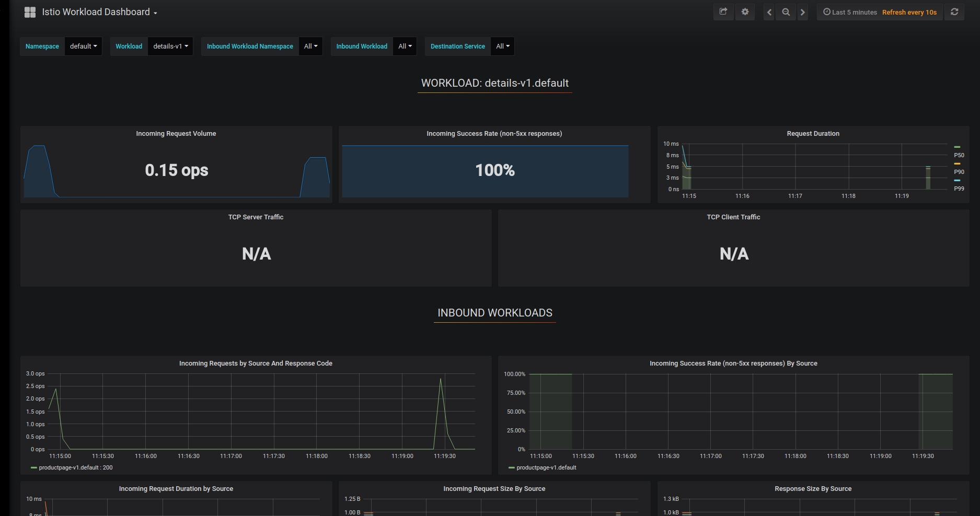Zoom out the time range with magnifier icon
Viewport: 980px width, 516px height.
786,11
